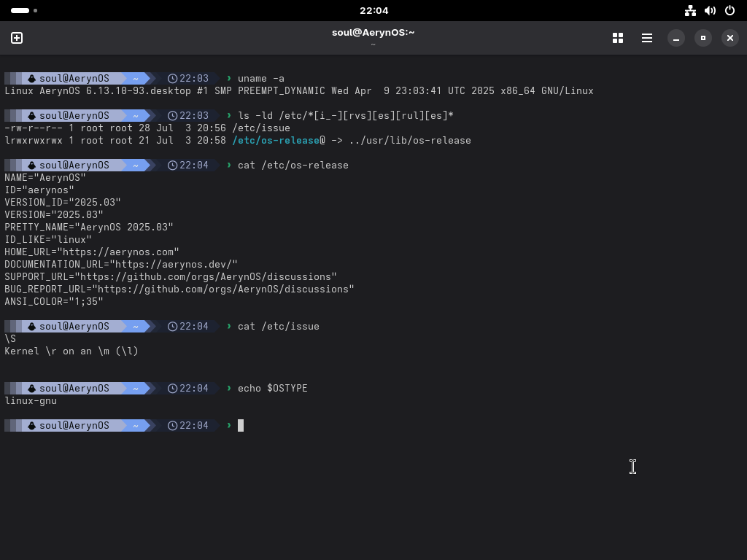Show the tab overview grid
Viewport: 747px width, 560px height.
pyautogui.click(x=618, y=38)
